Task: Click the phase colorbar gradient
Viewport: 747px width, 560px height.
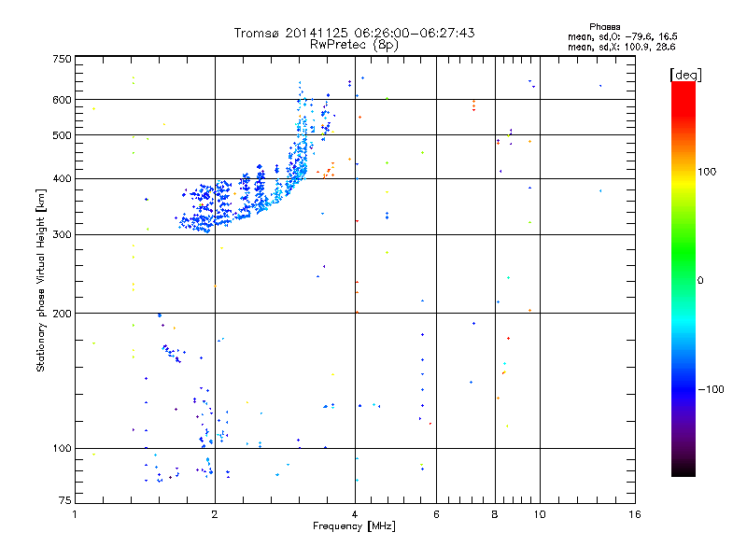Action: point(684,279)
